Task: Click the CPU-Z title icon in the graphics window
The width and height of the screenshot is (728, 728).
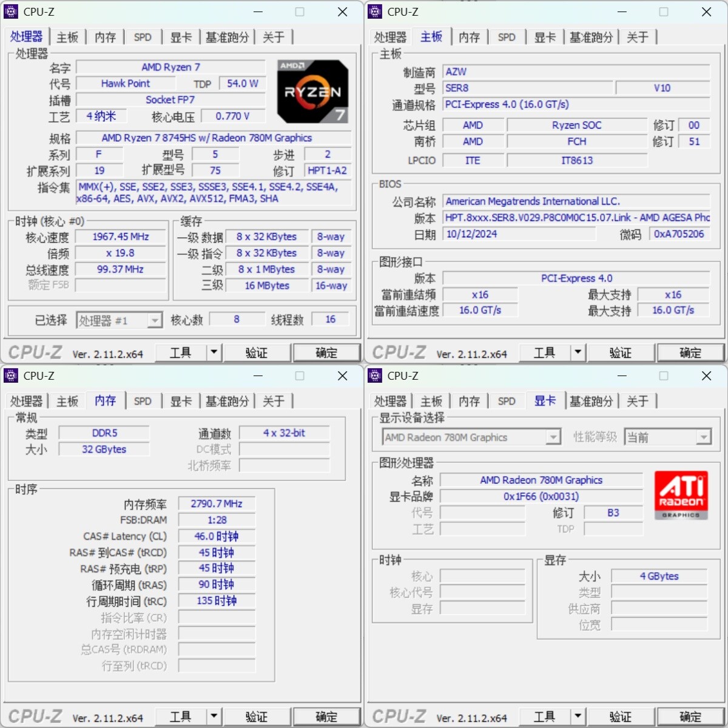Action: click(x=375, y=376)
